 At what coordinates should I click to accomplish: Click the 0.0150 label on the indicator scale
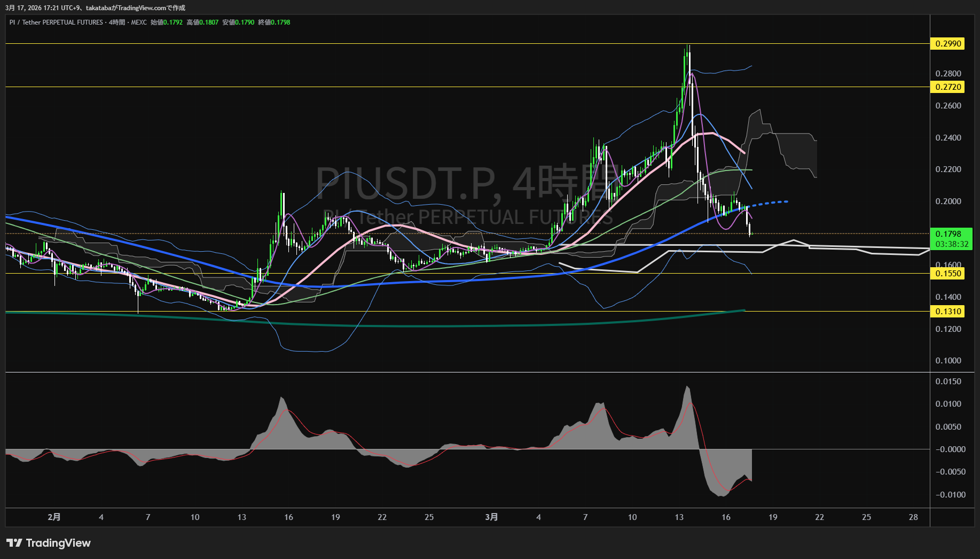tap(948, 382)
